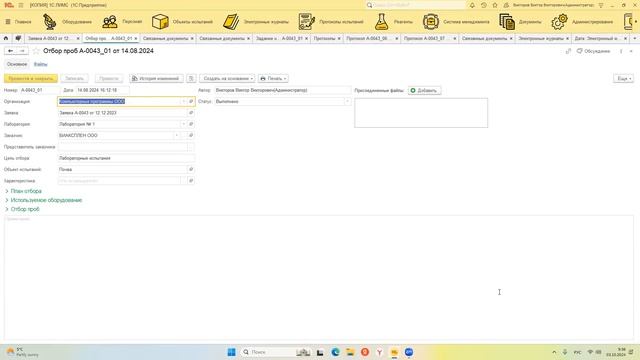This screenshot has width=640, height=360.
Task: Open the Объект испытаний field's linked record icon
Action: [191, 169]
